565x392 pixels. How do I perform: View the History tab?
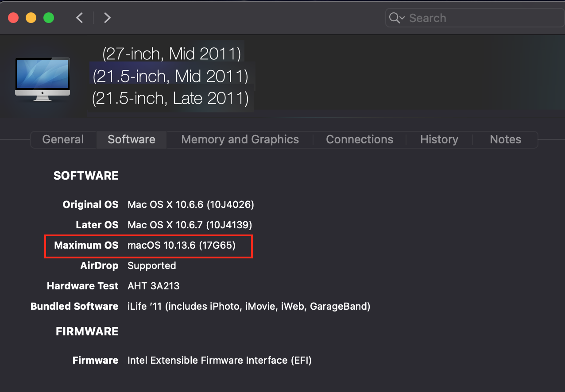439,139
